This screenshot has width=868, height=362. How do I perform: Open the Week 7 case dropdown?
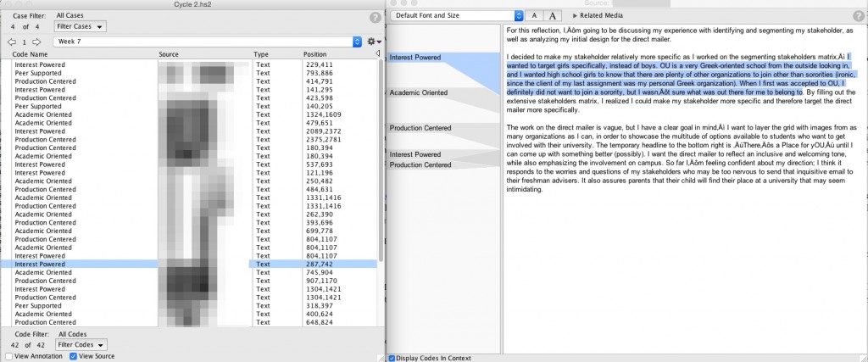[x=207, y=42]
